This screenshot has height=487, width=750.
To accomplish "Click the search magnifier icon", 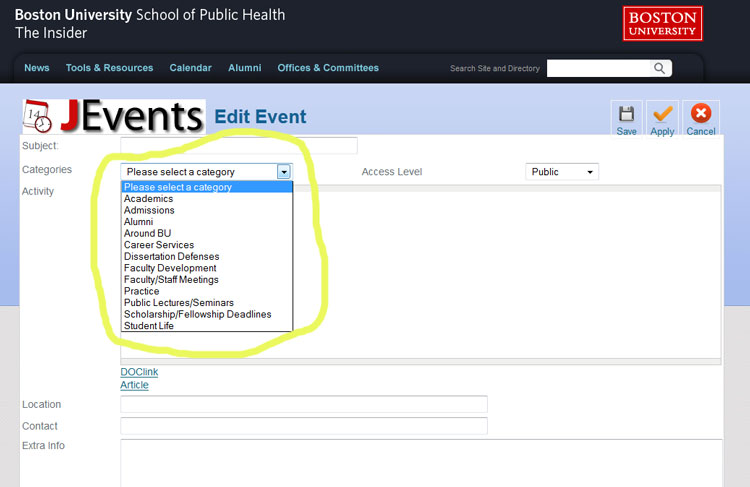I will coord(660,68).
